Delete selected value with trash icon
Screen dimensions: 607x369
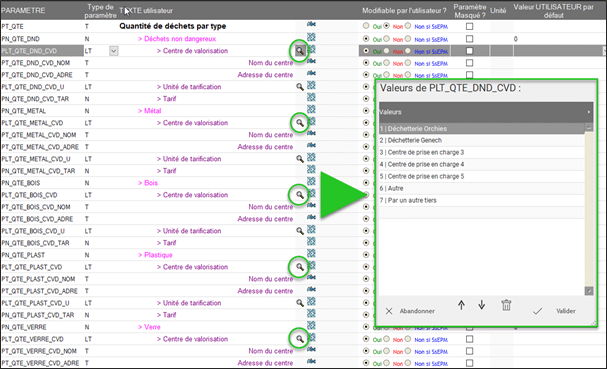pos(506,305)
